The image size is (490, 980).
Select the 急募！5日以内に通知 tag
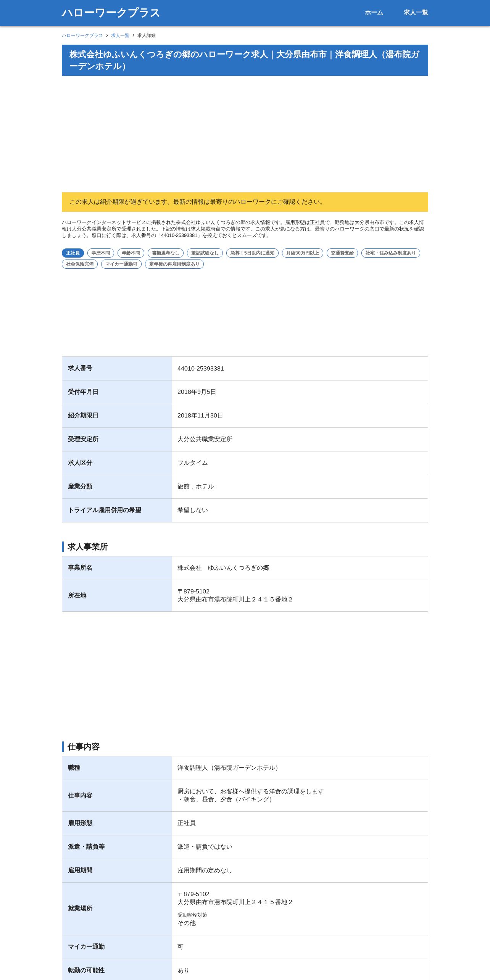pyautogui.click(x=252, y=253)
